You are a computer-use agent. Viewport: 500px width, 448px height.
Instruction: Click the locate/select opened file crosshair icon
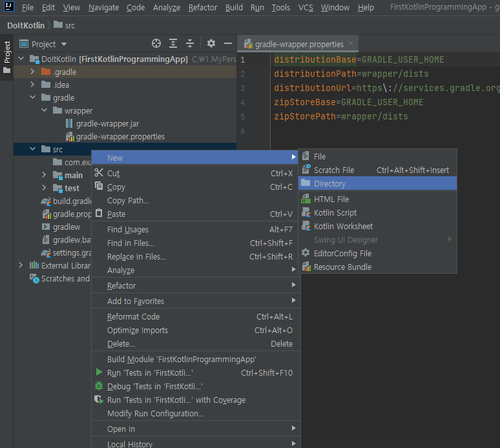click(156, 43)
